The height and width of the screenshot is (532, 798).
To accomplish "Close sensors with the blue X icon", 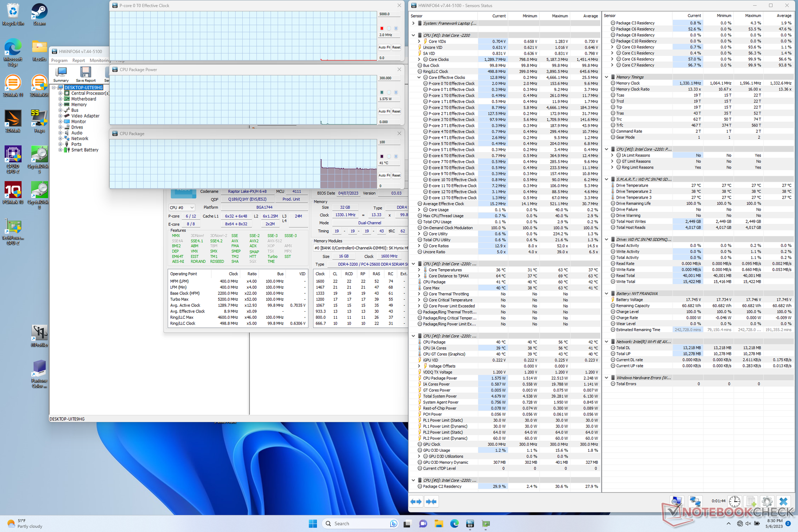I will pyautogui.click(x=783, y=501).
